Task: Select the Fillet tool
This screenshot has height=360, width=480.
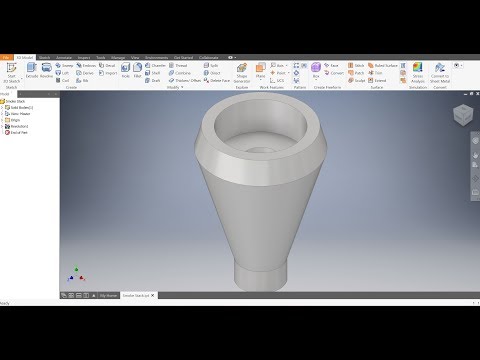Action: (x=137, y=70)
